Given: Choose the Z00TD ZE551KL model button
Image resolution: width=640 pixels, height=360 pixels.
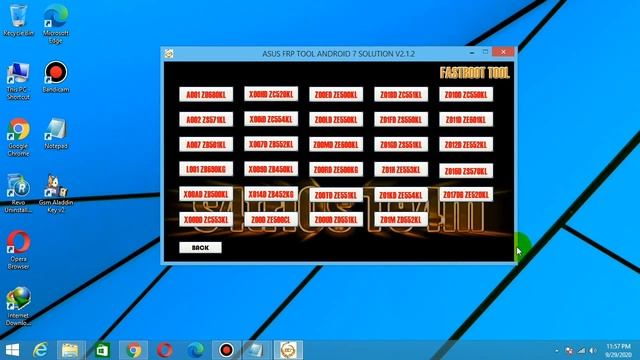Looking at the screenshot, I should point(336,195).
